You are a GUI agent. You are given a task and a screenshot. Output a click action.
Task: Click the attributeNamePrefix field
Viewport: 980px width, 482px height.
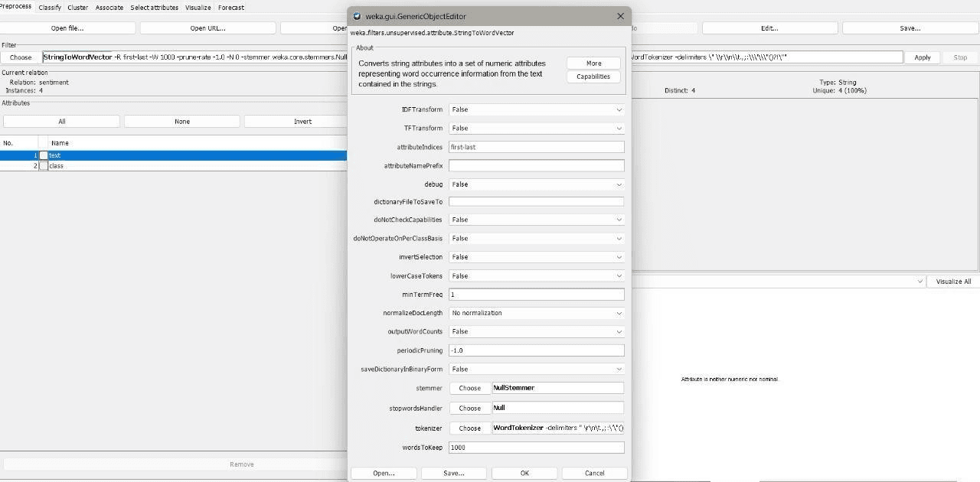click(537, 165)
